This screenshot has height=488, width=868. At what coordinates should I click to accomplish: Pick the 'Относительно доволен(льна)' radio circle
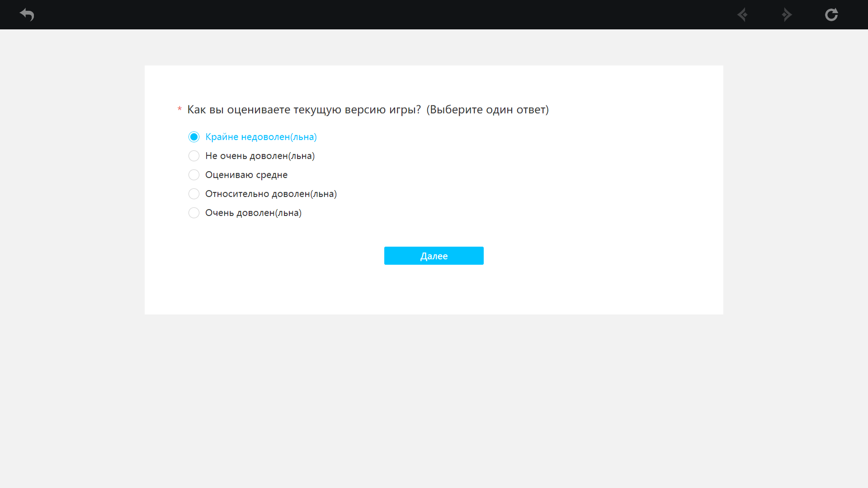coord(194,194)
